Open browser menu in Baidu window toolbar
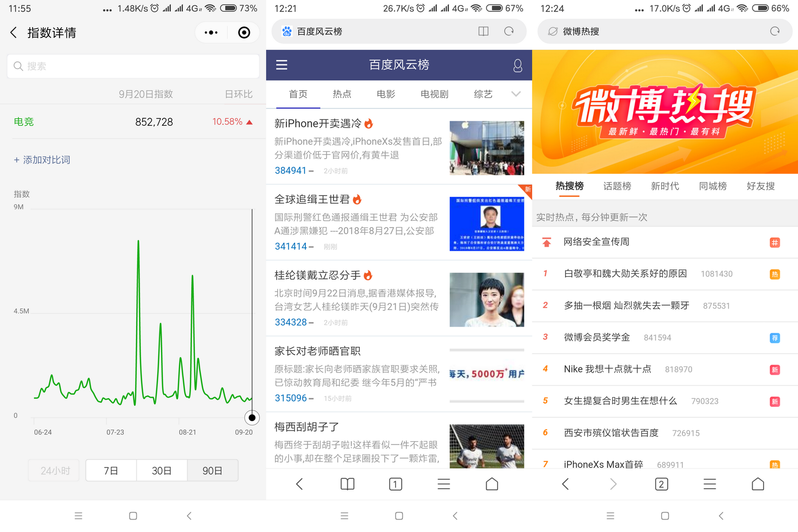The image size is (798, 532). point(444,484)
